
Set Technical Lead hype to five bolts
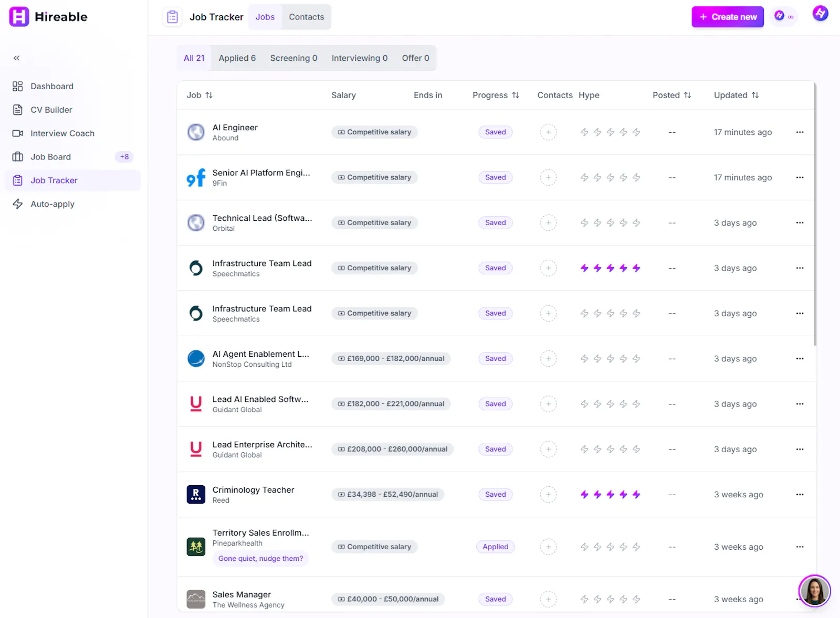636,223
